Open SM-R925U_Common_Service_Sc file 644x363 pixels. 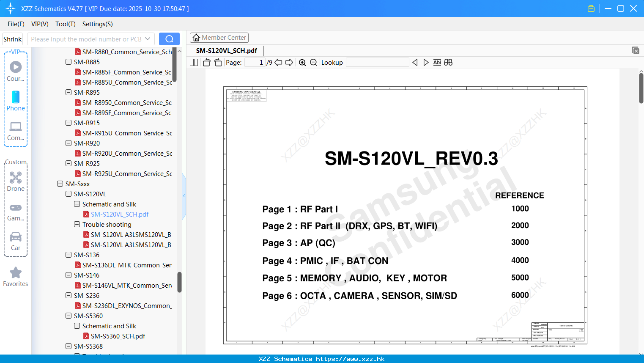pyautogui.click(x=127, y=173)
